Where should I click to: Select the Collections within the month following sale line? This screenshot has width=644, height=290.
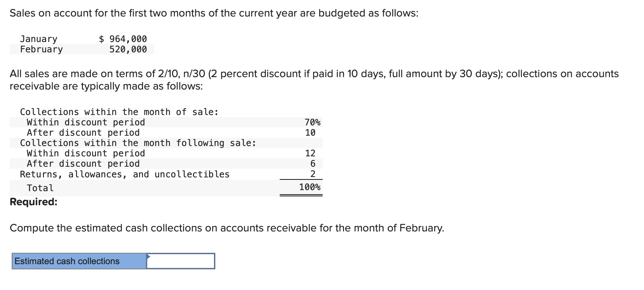[138, 143]
